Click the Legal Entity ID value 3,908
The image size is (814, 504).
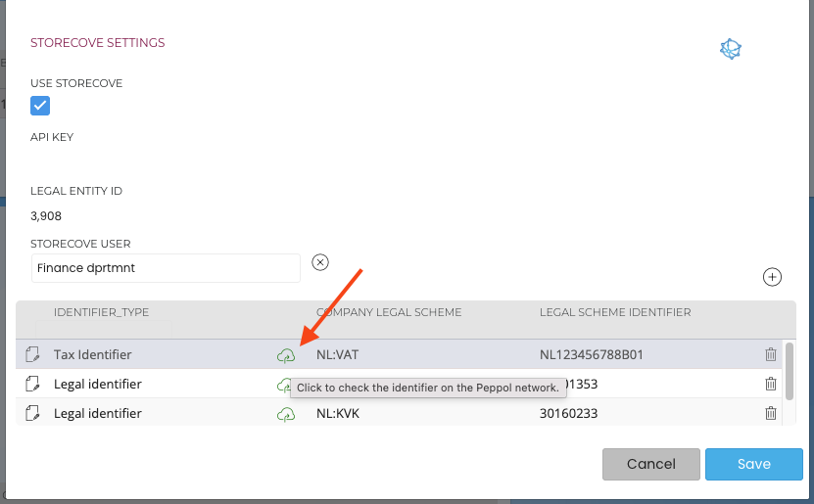pos(46,216)
